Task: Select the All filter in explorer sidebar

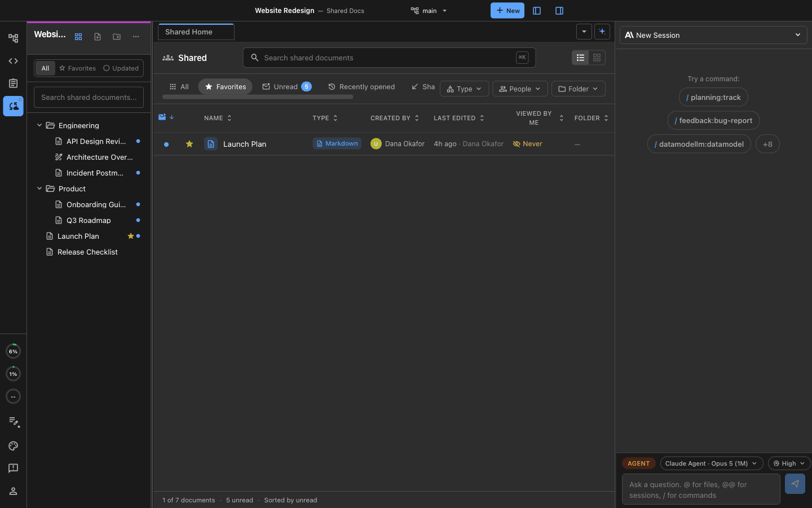Action: (45, 68)
